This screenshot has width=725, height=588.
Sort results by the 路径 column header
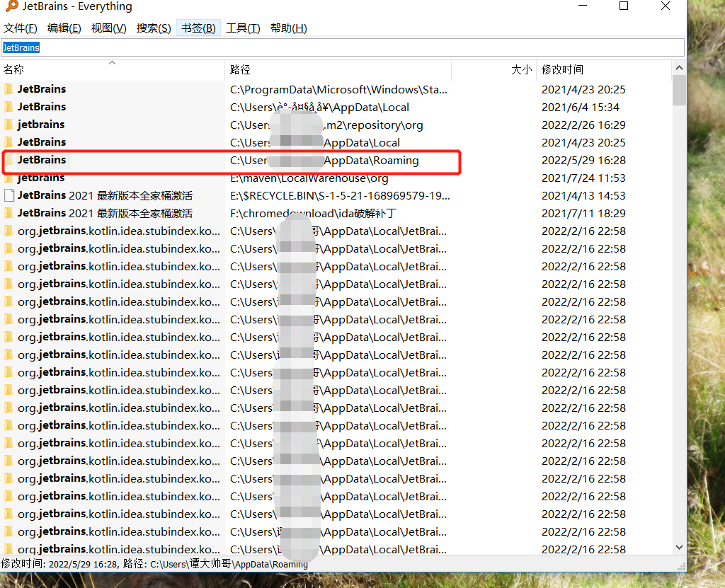[338, 70]
